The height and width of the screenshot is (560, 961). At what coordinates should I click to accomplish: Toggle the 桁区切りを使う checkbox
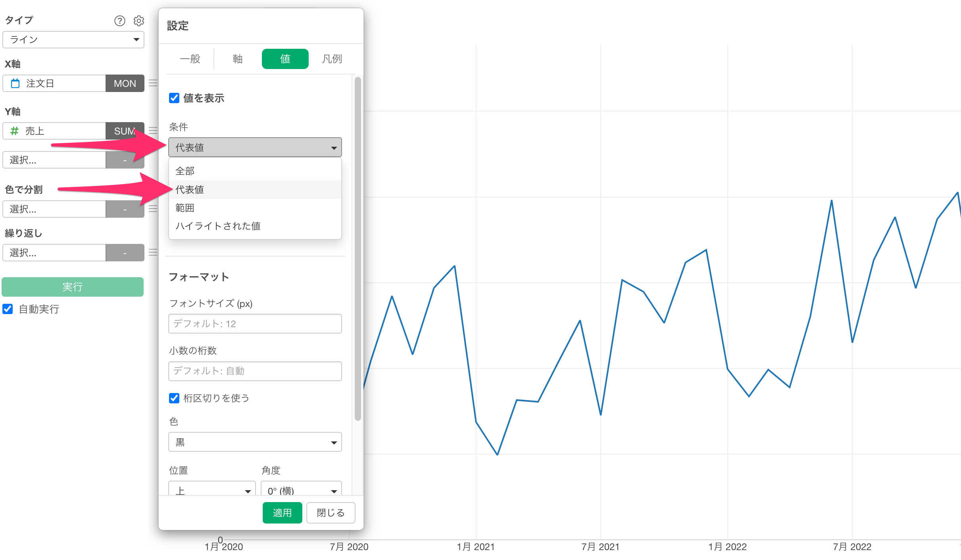174,398
